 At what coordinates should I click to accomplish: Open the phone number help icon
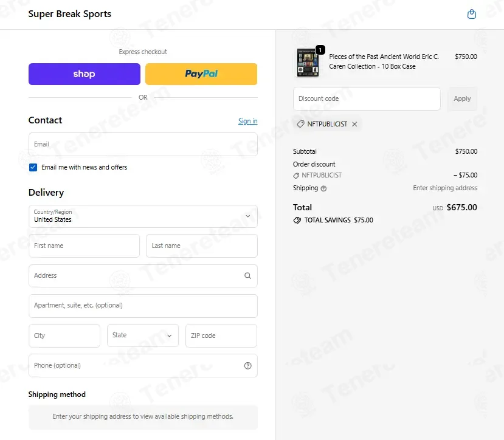pos(248,366)
